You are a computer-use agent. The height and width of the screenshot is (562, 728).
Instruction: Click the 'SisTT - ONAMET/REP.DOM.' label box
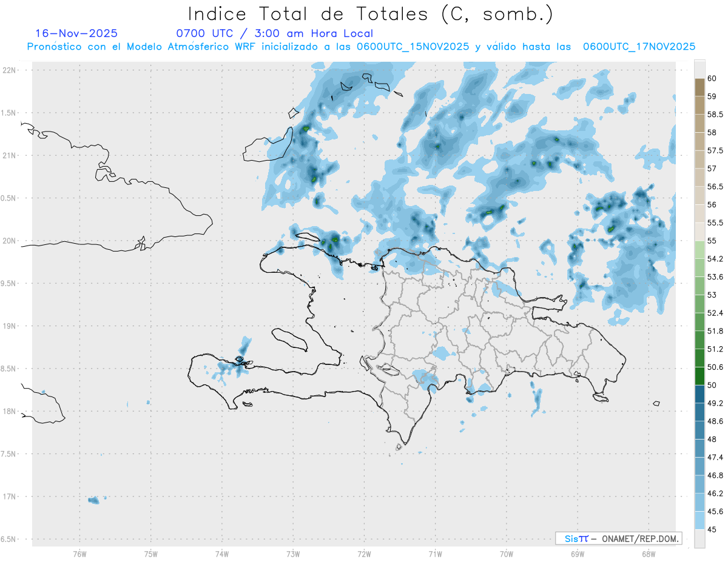[x=618, y=538]
